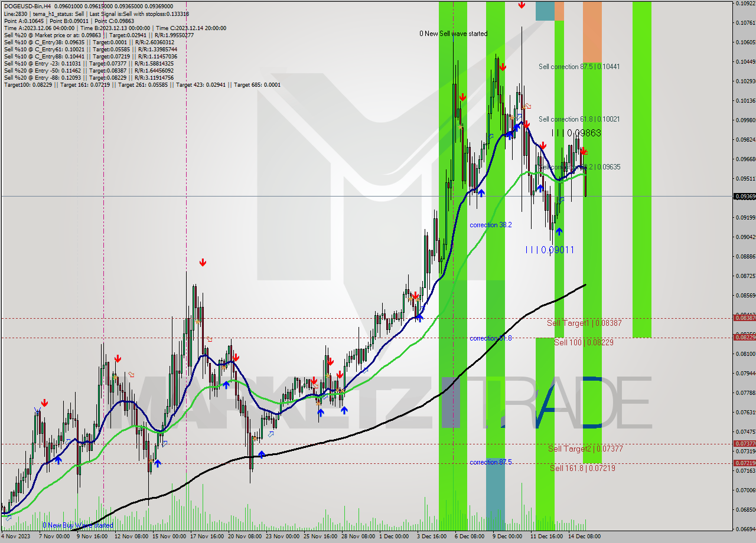Image resolution: width=756 pixels, height=543 pixels.
Task: Select the 'Sell 100 | 0.08229' label
Action: pos(584,342)
